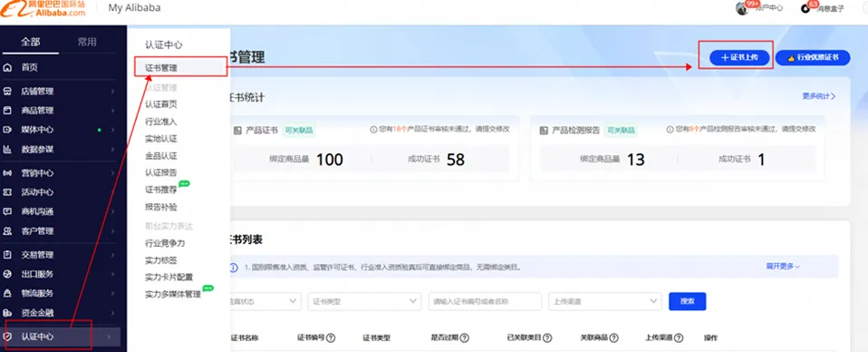Select 行业准入 in submenu

[161, 122]
